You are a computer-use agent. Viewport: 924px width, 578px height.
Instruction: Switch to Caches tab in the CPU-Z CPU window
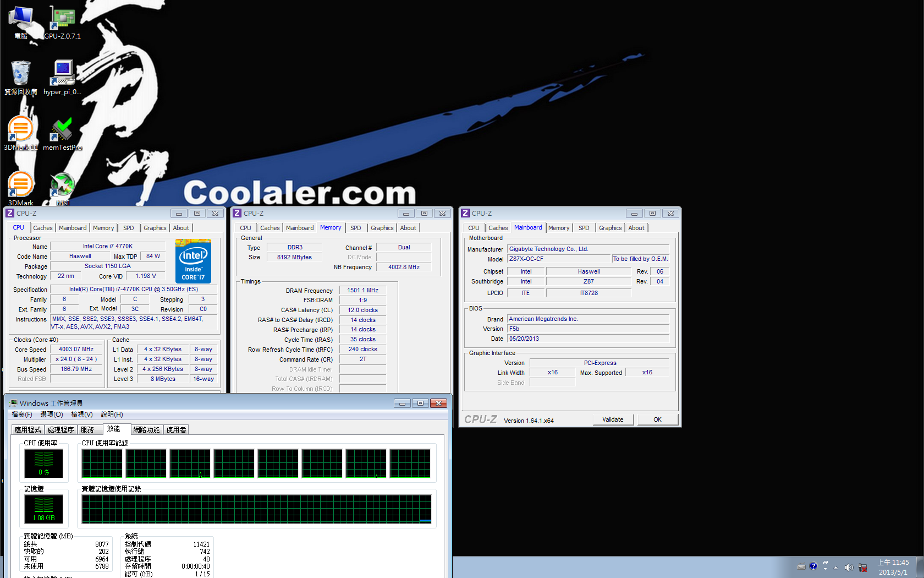point(43,228)
